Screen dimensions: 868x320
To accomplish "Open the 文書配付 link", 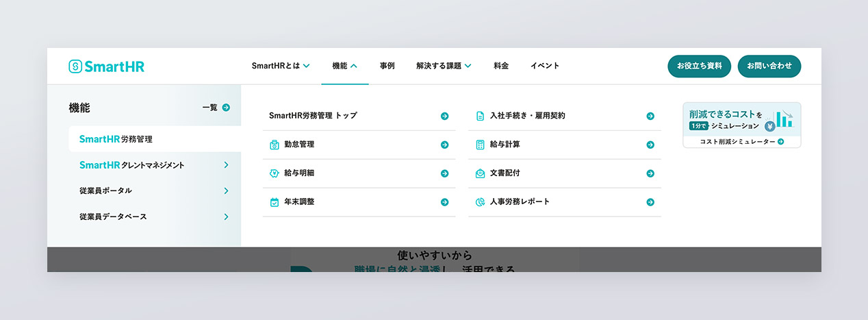I will tap(565, 173).
